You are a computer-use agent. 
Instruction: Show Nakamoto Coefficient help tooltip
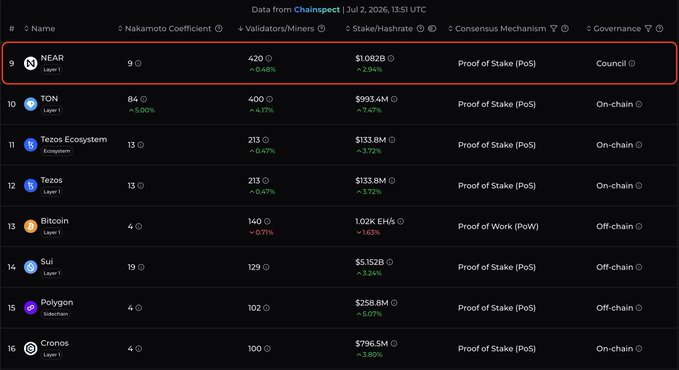[x=219, y=29]
